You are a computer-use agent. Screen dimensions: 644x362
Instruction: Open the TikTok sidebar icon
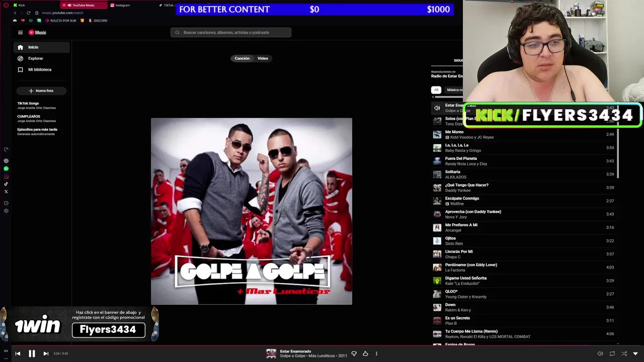click(6, 184)
